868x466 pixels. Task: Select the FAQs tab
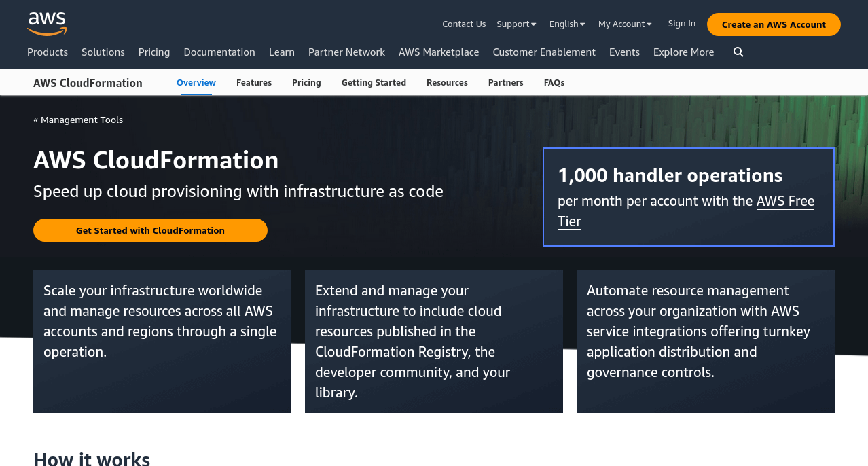pyautogui.click(x=554, y=82)
